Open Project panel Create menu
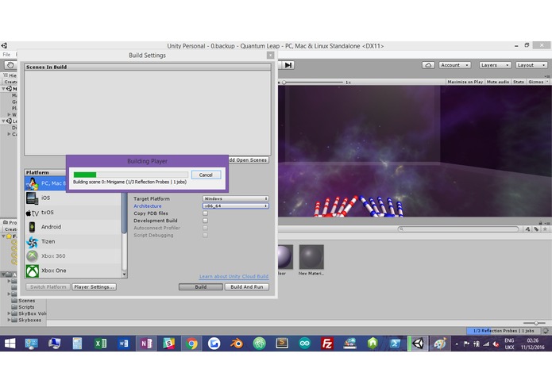Viewport: 552px width, 392px height. coord(10,229)
